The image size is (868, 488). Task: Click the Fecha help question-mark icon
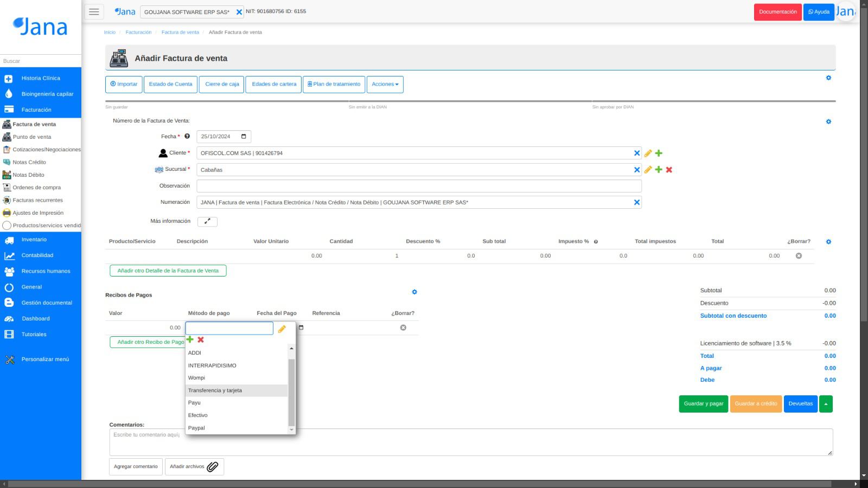pyautogui.click(x=187, y=137)
